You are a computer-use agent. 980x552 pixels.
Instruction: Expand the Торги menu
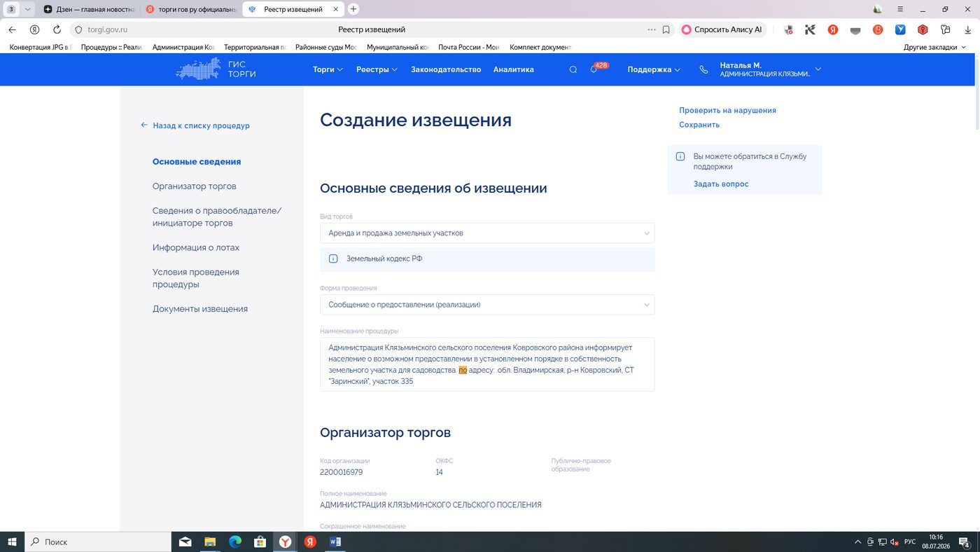(328, 69)
